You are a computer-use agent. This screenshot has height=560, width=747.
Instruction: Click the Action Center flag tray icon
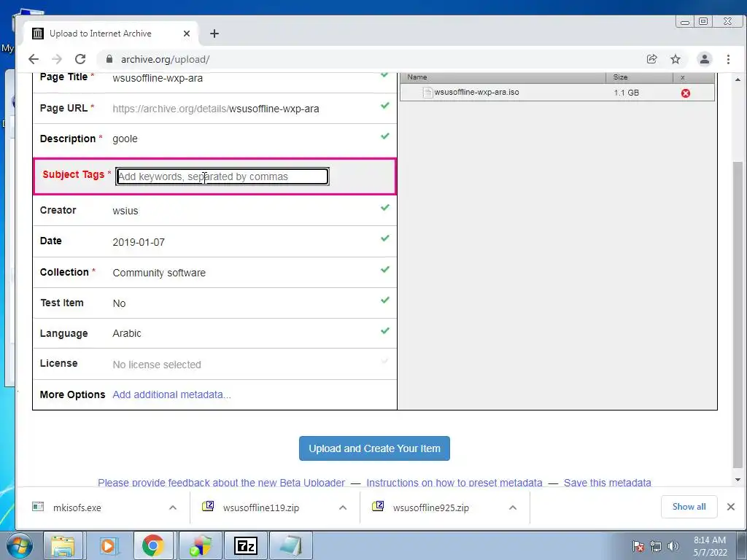[638, 546]
